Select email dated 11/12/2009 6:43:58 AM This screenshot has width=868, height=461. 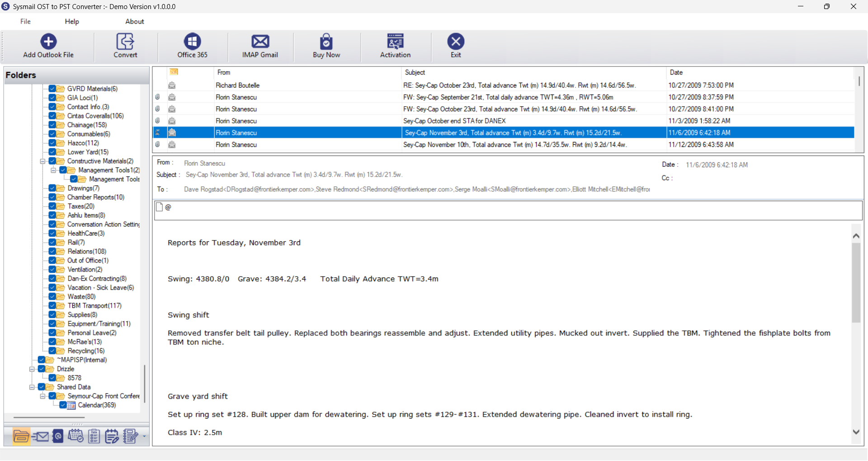pyautogui.click(x=504, y=145)
